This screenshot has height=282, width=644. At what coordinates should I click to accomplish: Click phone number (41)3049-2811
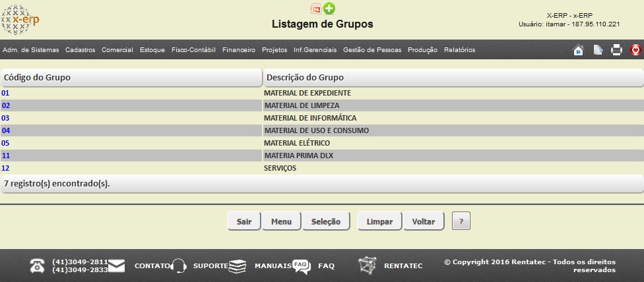click(x=80, y=262)
